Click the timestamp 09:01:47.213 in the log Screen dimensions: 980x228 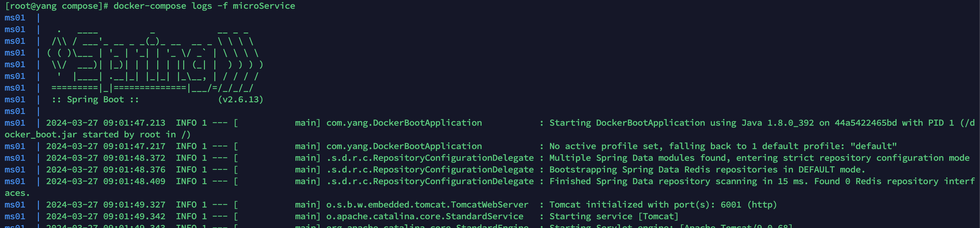point(134,123)
